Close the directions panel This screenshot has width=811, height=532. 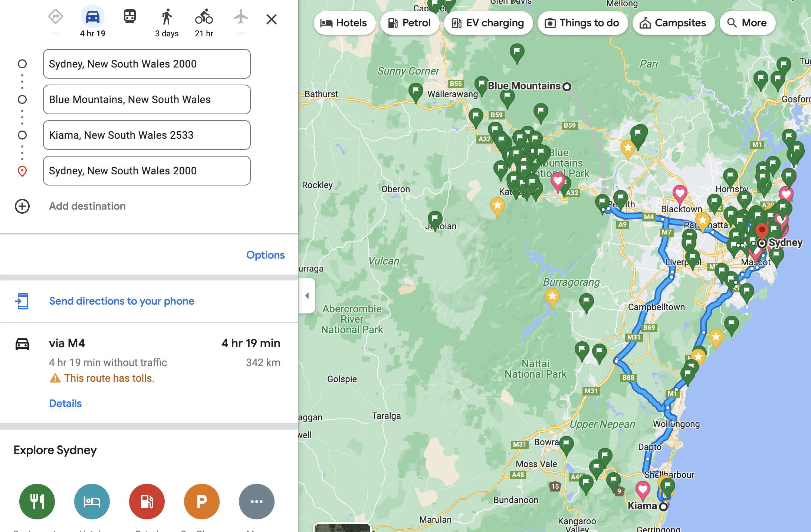point(272,19)
